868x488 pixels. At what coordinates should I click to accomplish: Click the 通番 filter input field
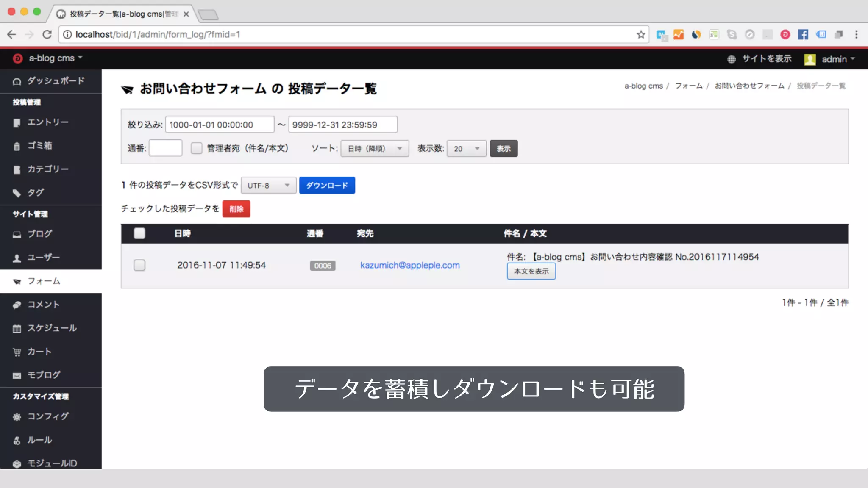(165, 148)
